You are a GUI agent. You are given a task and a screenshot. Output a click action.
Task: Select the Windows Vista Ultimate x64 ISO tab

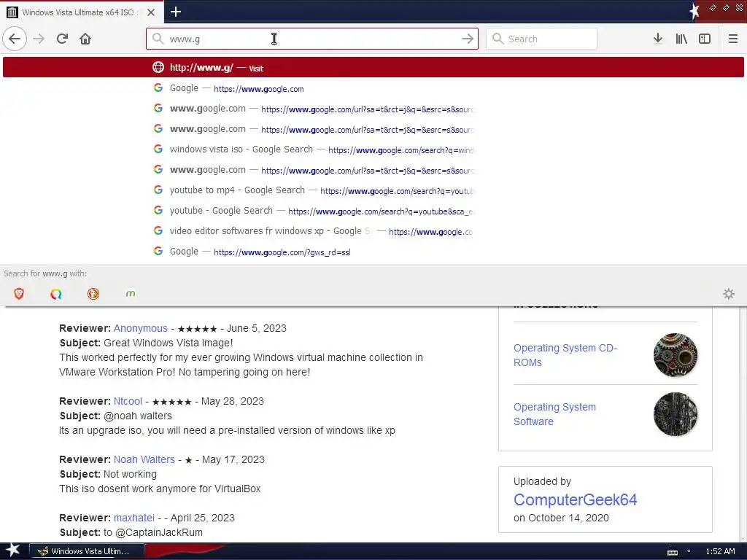pos(82,12)
